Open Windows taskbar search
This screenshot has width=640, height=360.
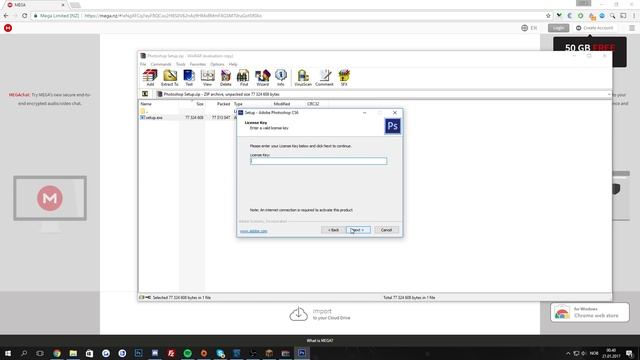tap(24, 353)
